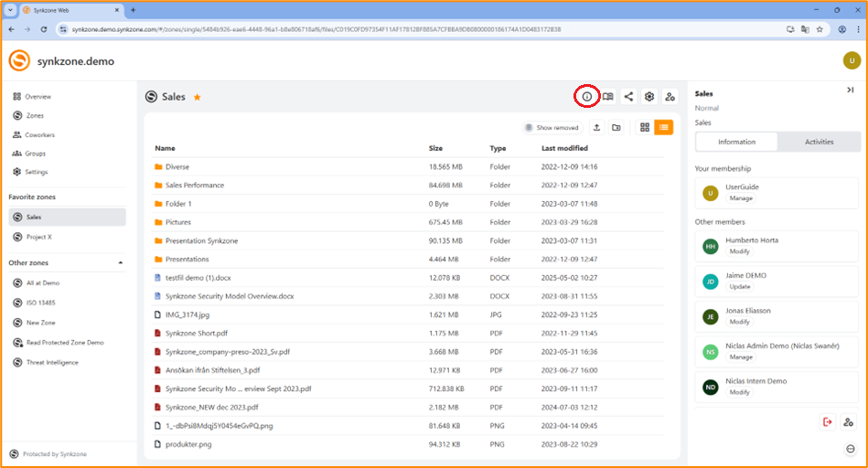
Task: Collapse the right details panel
Action: [x=850, y=90]
